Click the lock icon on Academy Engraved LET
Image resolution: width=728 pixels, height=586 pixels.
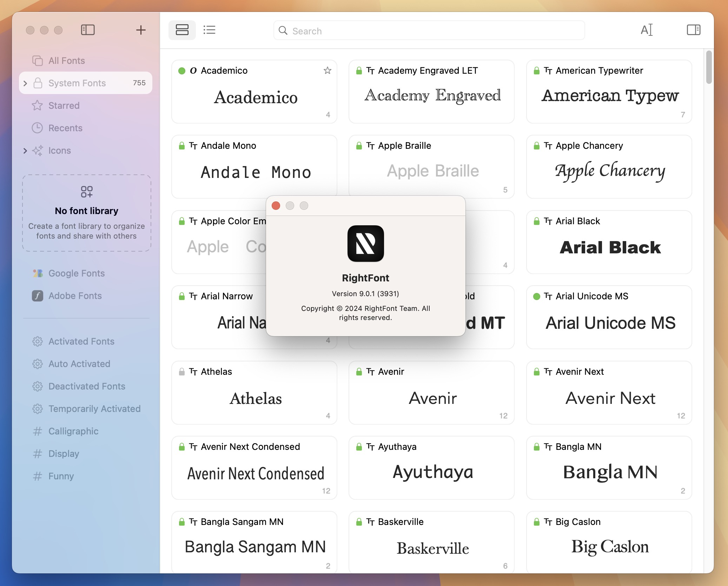pos(359,71)
